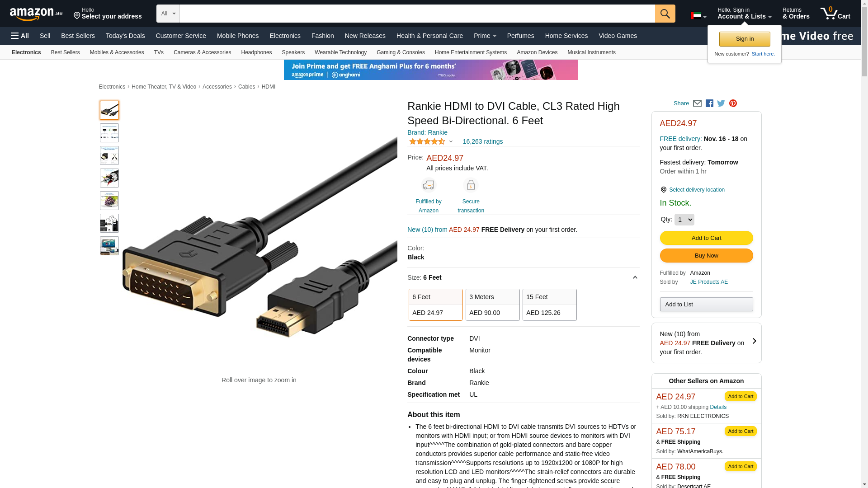This screenshot has width=868, height=488.
Task: Share product via email icon
Action: click(x=697, y=103)
